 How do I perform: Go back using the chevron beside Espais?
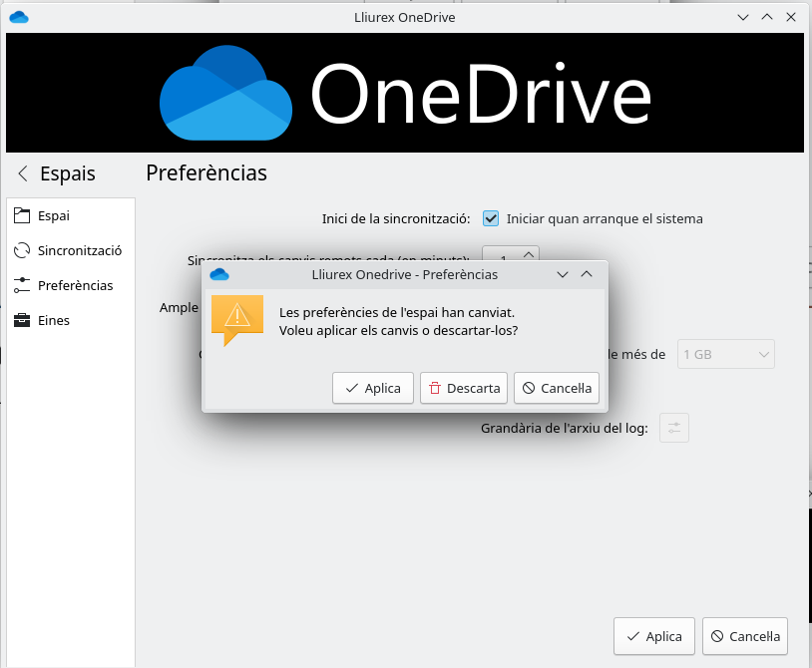pos(23,173)
